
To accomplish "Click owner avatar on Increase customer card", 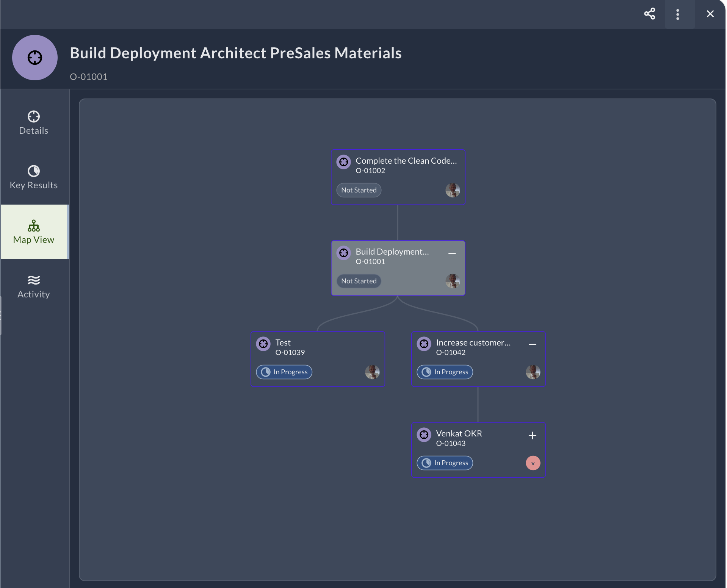I will 533,372.
